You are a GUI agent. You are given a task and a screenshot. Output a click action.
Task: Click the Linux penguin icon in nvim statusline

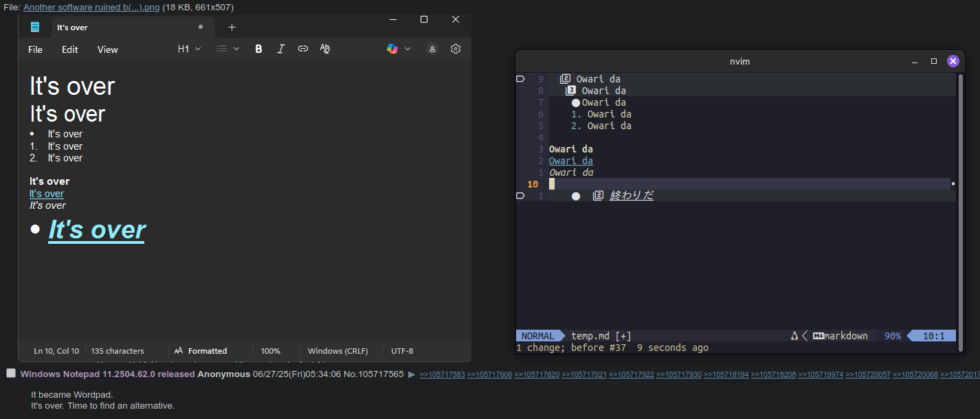[794, 336]
